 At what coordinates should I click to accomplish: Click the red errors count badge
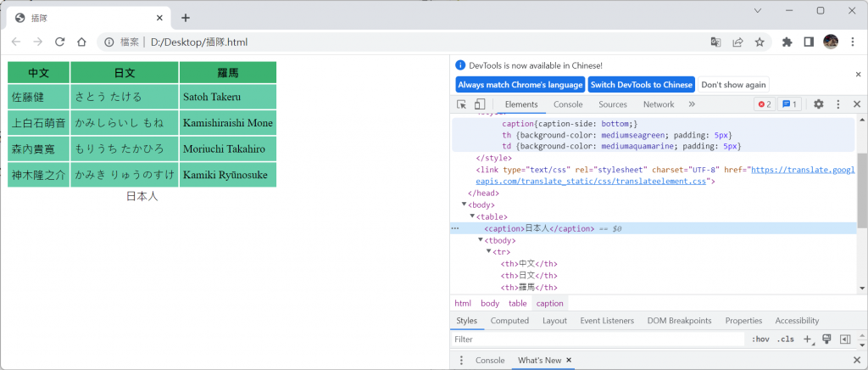click(765, 104)
